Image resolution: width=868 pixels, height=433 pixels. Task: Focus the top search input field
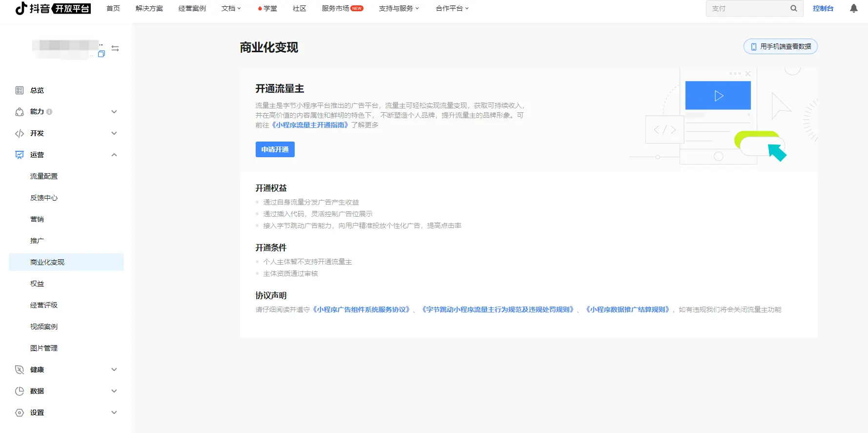click(747, 8)
